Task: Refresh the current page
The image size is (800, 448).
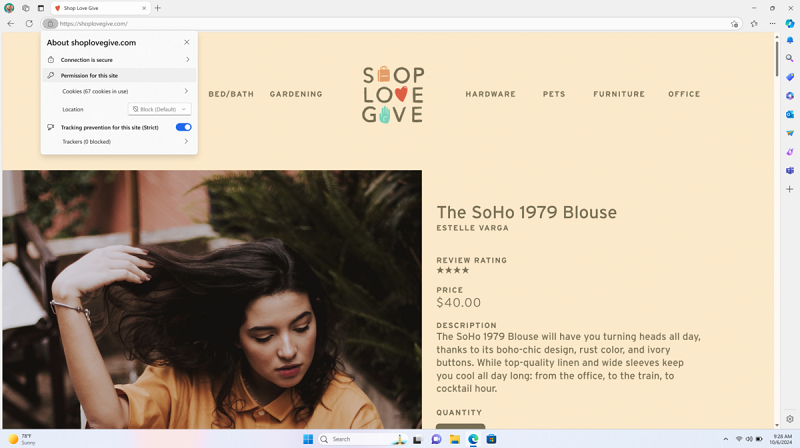Action: [29, 23]
